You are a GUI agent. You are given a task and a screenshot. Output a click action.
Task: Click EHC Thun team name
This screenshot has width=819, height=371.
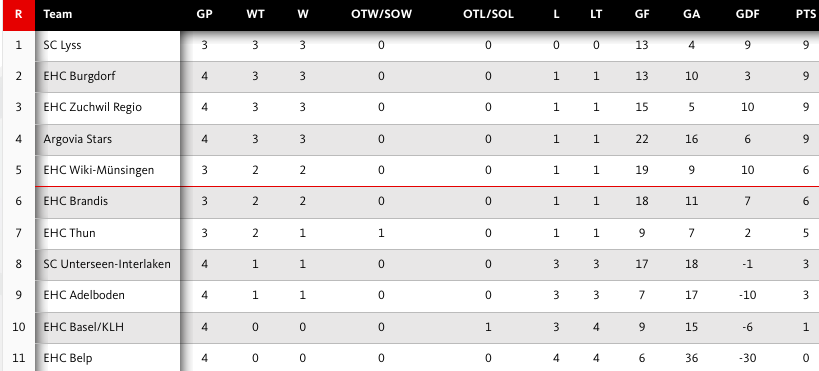coord(69,233)
